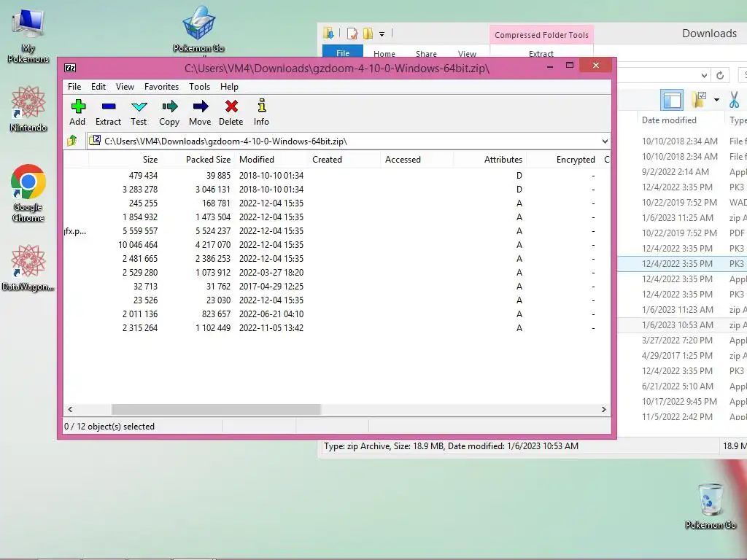Screen dimensions: 747x560
Task: Click the Explorer quick access new folder icon
Action: coord(368,34)
